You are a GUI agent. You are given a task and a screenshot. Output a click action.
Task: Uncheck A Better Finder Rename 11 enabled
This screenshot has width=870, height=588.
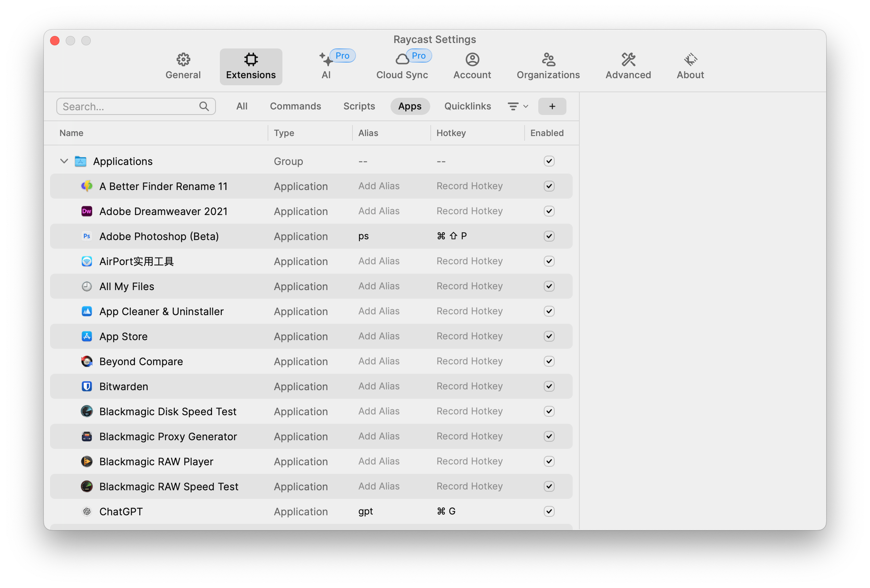[x=549, y=186]
